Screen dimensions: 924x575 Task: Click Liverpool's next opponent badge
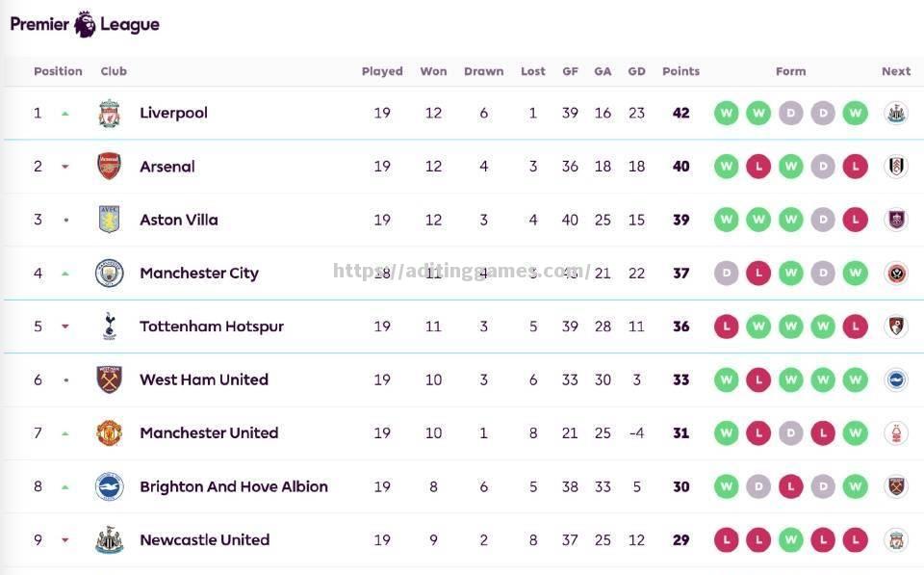(x=896, y=114)
